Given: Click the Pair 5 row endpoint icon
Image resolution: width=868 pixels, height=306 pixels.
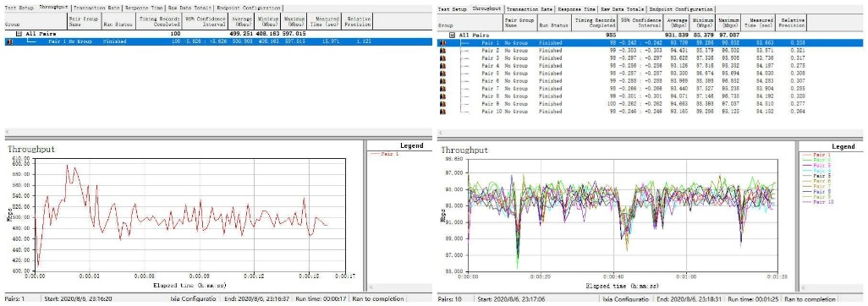Looking at the screenshot, I should pos(442,73).
